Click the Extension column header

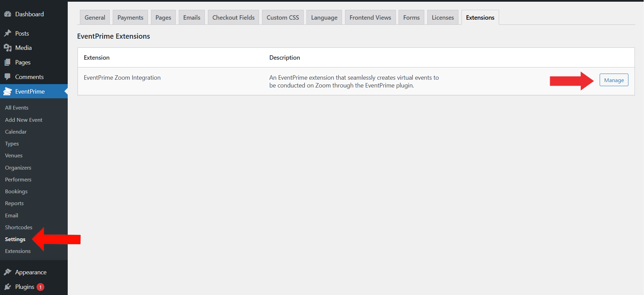tap(97, 58)
